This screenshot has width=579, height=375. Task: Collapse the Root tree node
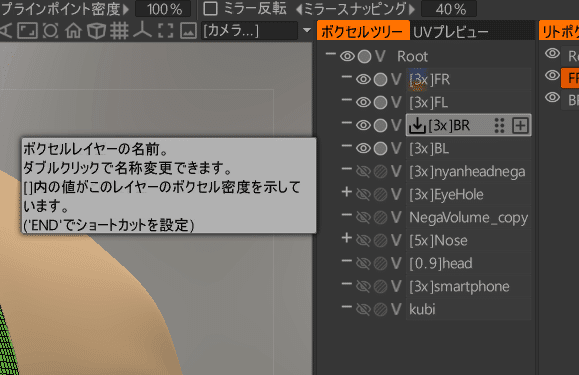[330, 54]
